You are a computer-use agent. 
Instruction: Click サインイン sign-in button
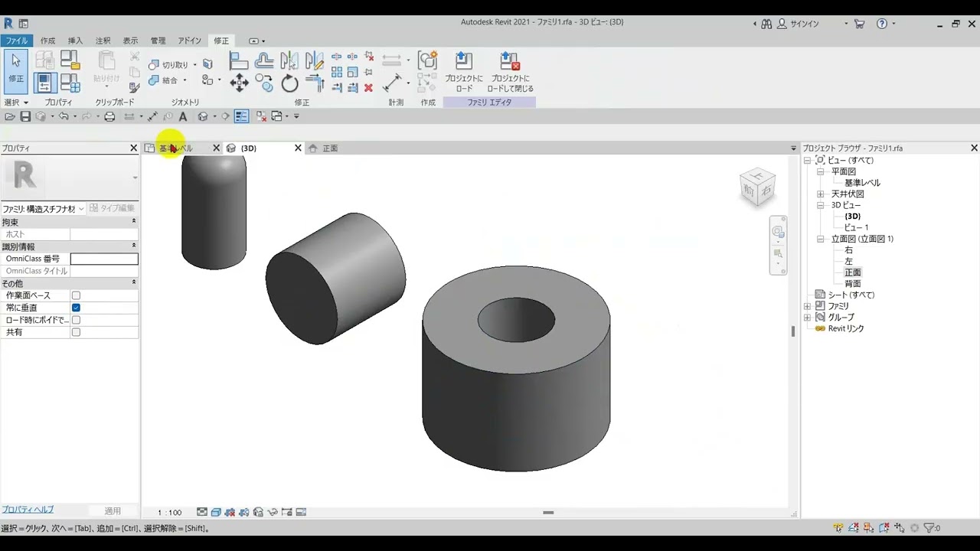coord(798,24)
